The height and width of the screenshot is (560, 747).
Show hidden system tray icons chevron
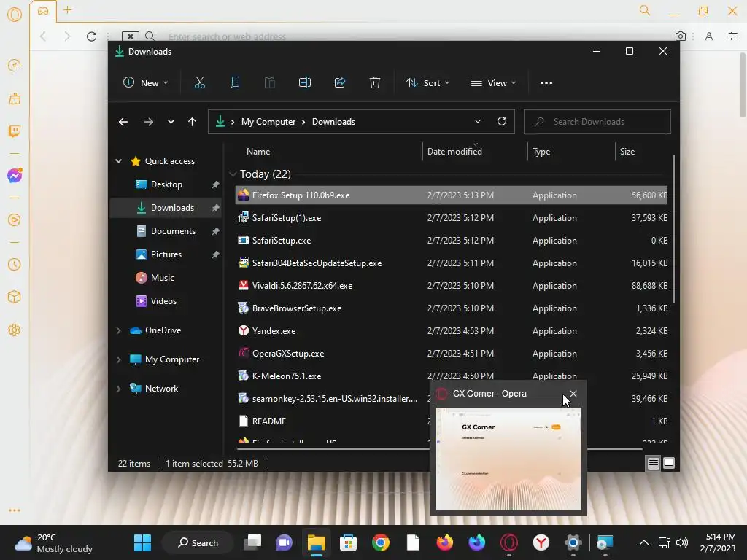click(643, 542)
